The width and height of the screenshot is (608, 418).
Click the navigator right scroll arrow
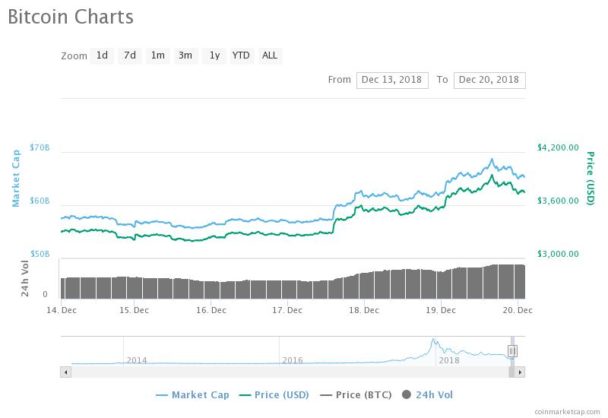(520, 372)
